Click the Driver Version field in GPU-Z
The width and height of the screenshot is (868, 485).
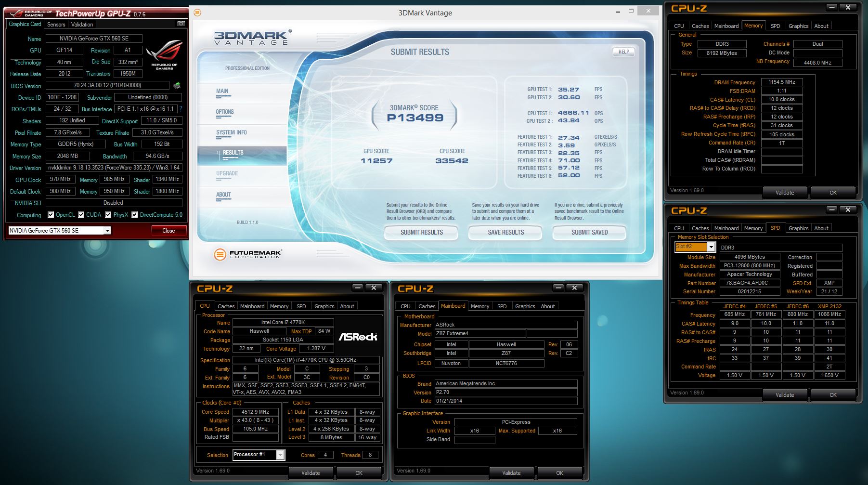pyautogui.click(x=114, y=168)
